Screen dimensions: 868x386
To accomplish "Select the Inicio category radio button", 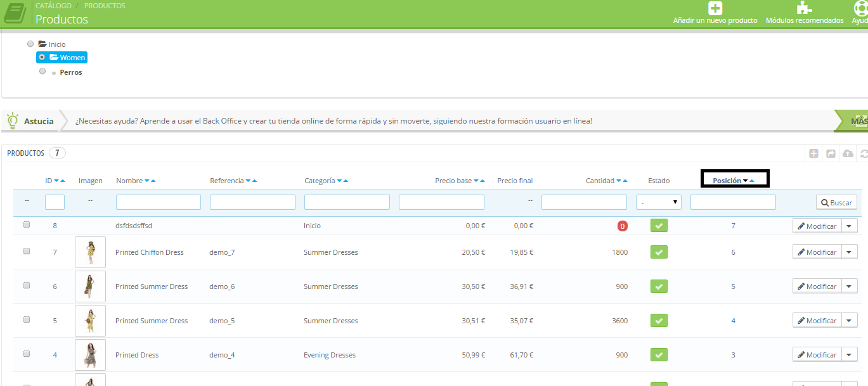I will click(x=30, y=44).
